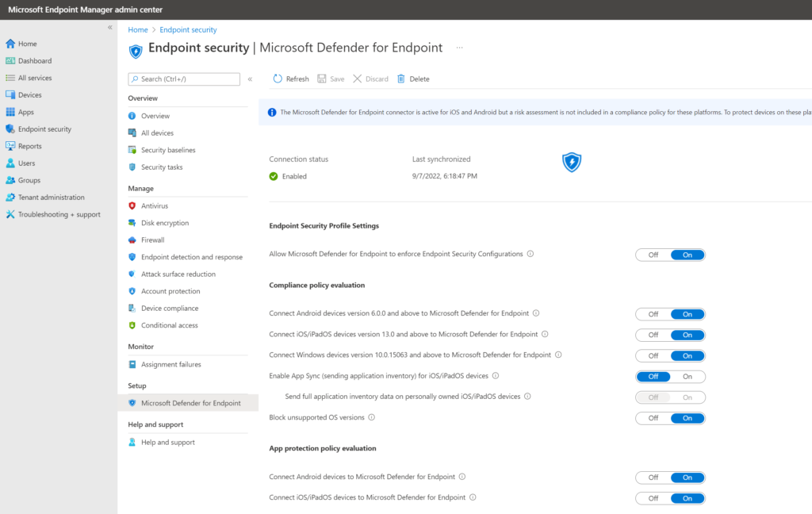Click the All services list icon
The width and height of the screenshot is (812, 514).
[10, 78]
